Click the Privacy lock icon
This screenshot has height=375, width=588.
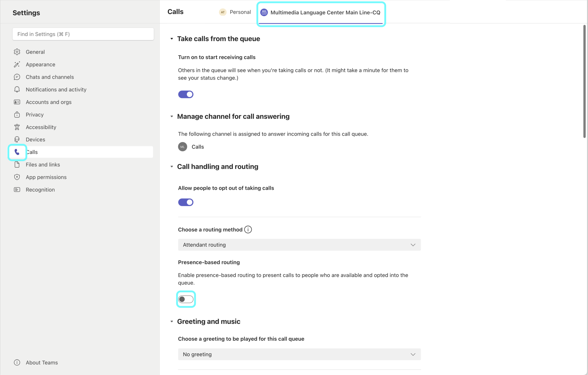(17, 114)
